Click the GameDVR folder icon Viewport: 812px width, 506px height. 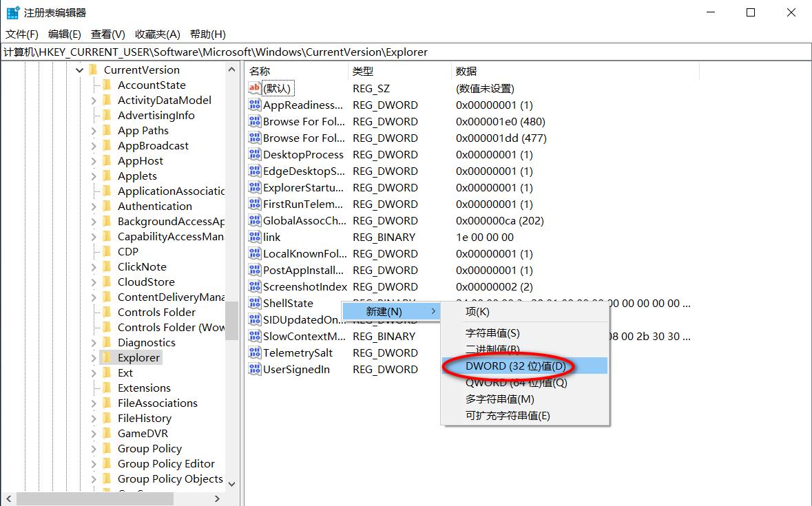pos(107,433)
